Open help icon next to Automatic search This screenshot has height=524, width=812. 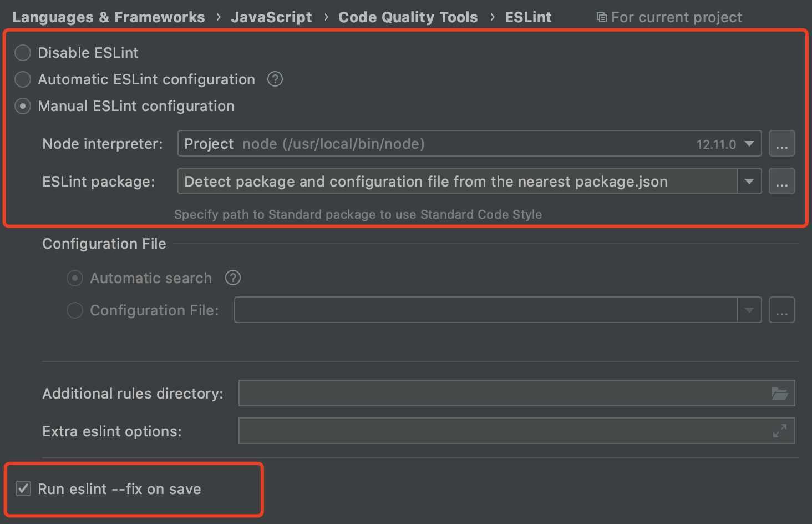[233, 278]
